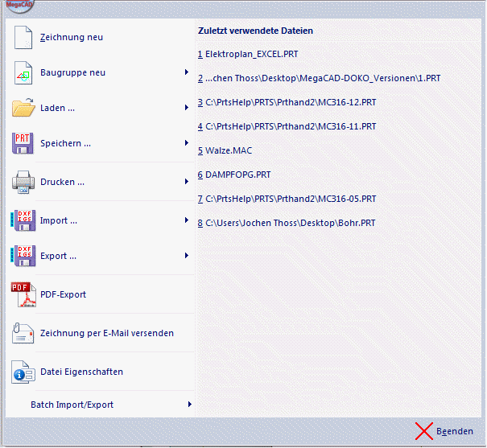Click the open folder icon for Laden
This screenshot has width=487, height=448.
pos(23,109)
